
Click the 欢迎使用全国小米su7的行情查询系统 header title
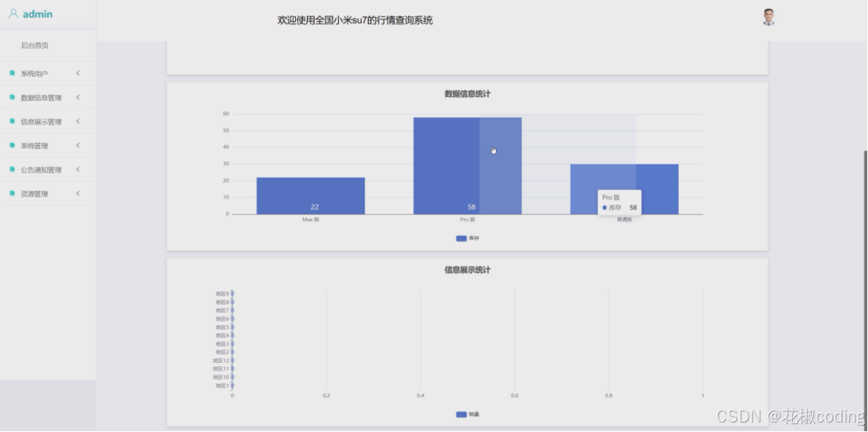(355, 20)
